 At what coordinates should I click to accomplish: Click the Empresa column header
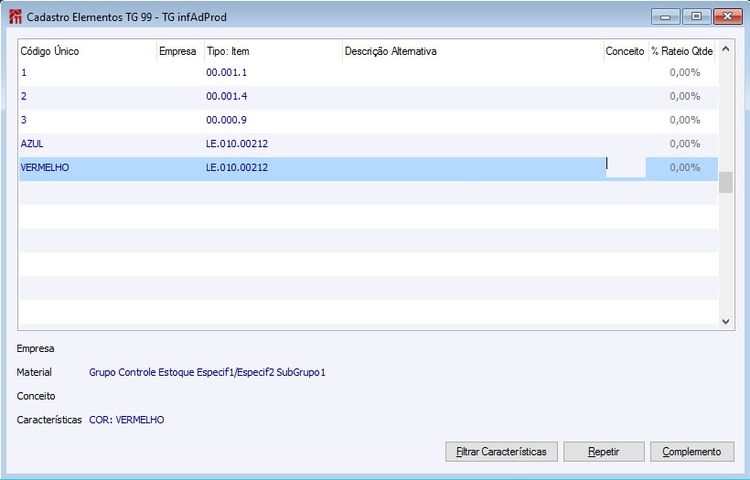pyautogui.click(x=180, y=51)
